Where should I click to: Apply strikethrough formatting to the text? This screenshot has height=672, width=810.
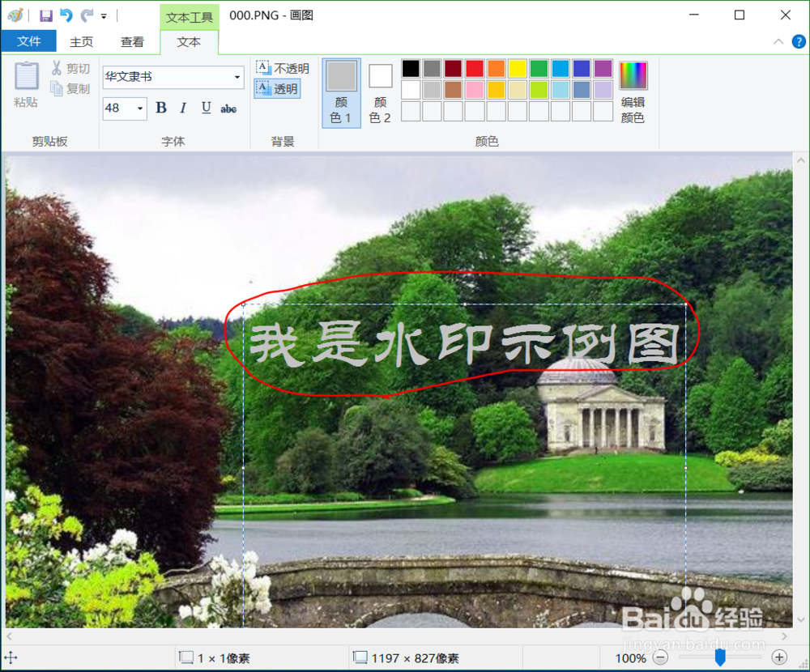tap(228, 108)
